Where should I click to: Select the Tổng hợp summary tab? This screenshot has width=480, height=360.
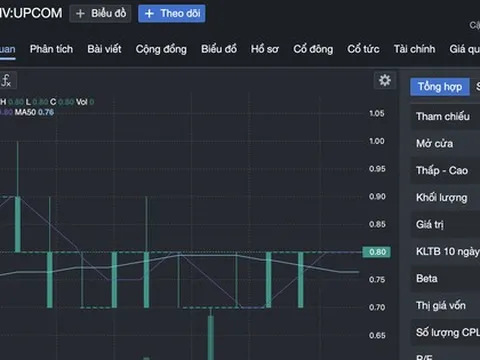440,87
